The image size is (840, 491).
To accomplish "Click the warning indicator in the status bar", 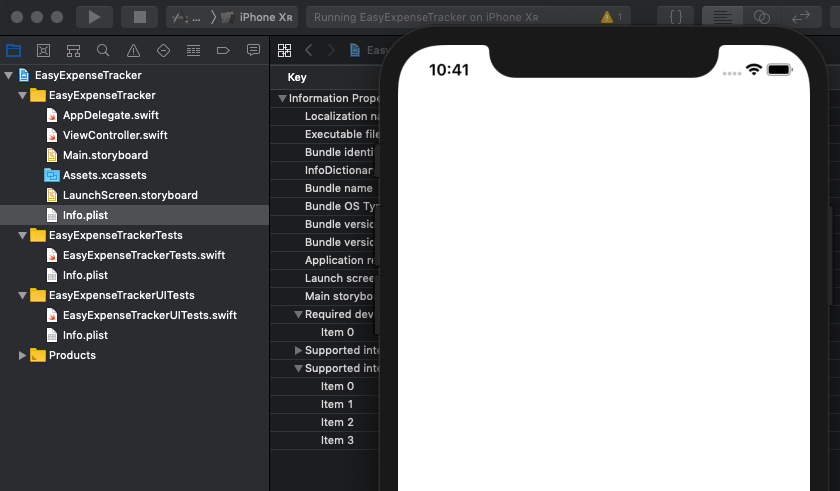I will 606,17.
